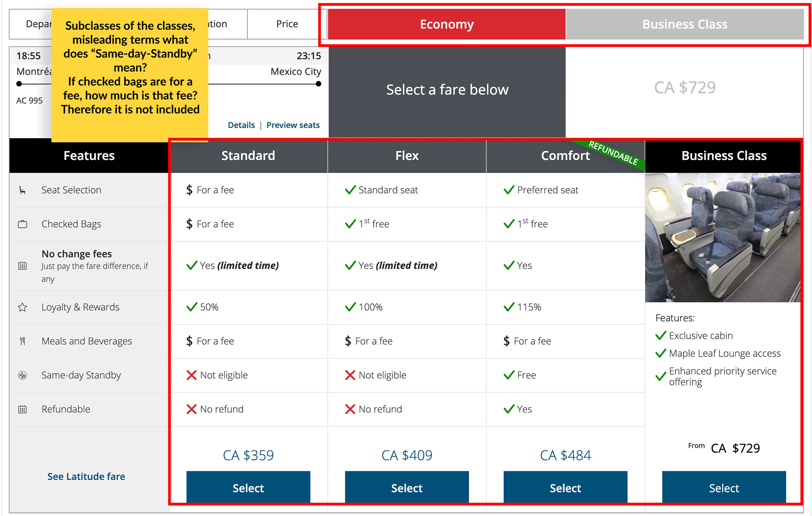Image resolution: width=812 pixels, height=516 pixels.
Task: Click the Refundable calendar icon
Action: tap(22, 409)
